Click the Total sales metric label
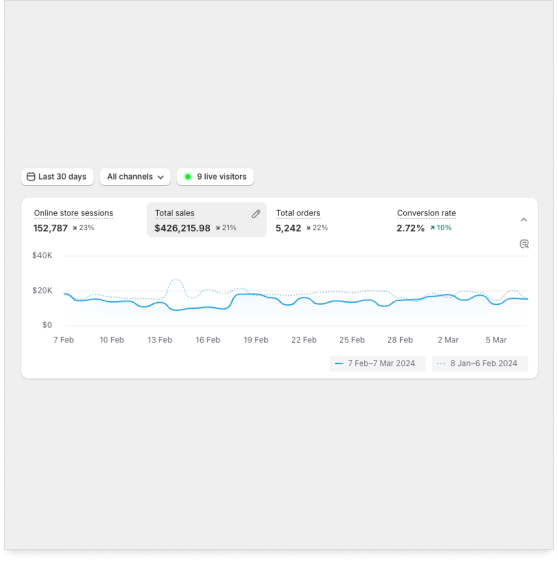Image resolution: width=558 pixels, height=562 pixels. coord(175,213)
